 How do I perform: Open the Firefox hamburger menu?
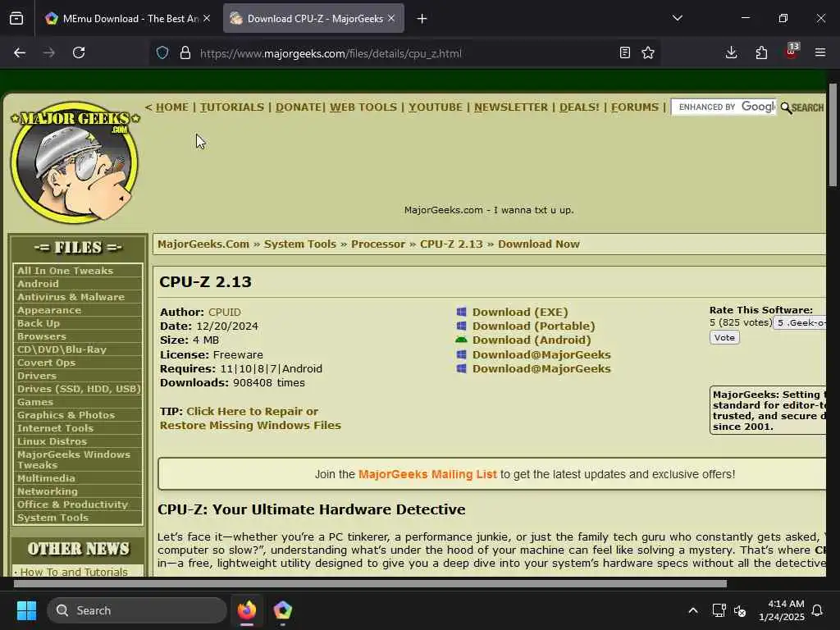click(820, 52)
